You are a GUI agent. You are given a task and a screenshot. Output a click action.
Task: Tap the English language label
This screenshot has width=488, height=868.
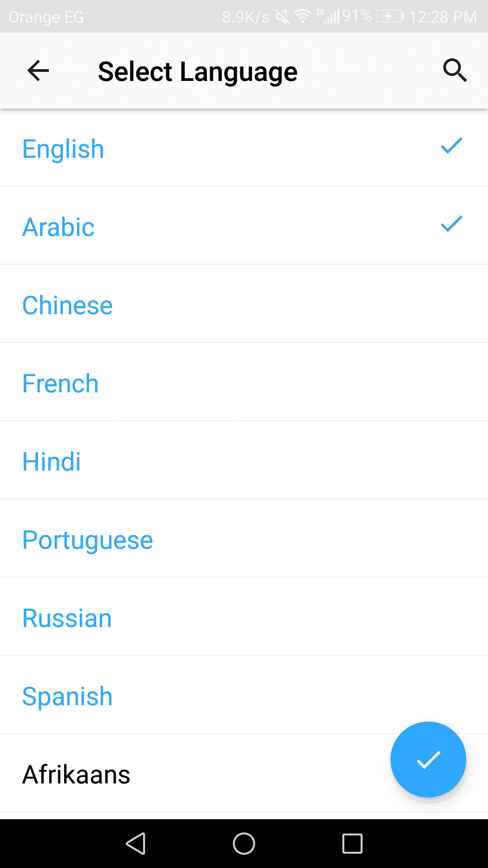point(63,149)
